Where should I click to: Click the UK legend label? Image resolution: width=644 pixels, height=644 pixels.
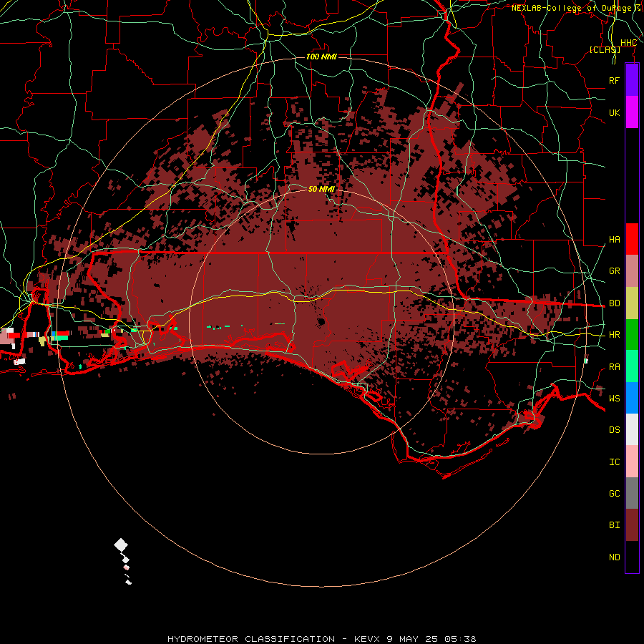click(x=614, y=112)
